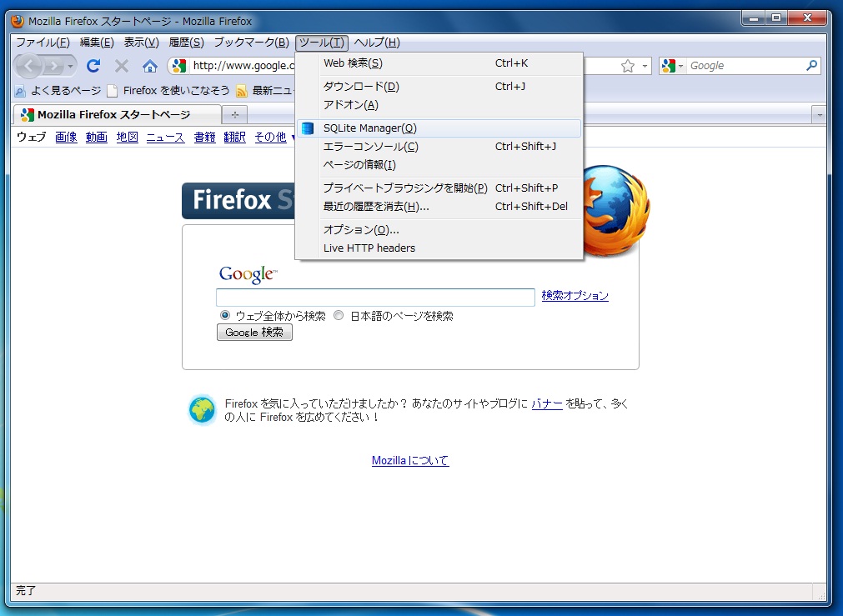
Task: Open the 動画 link in the Google bar
Action: (x=96, y=137)
